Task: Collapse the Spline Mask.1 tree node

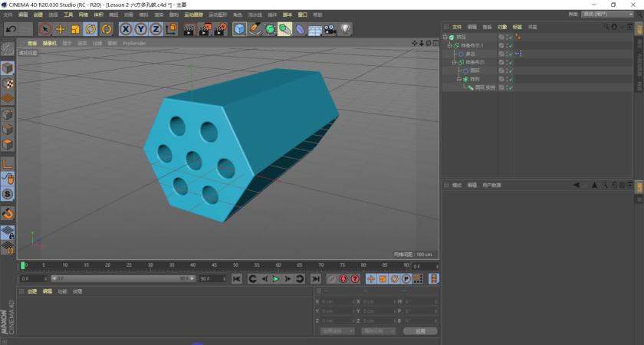Action: pos(450,45)
